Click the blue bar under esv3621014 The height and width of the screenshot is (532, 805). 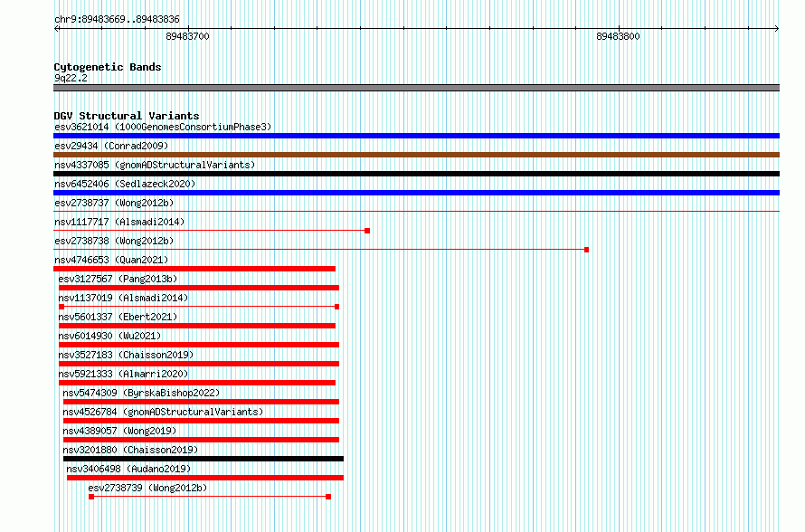click(x=416, y=136)
